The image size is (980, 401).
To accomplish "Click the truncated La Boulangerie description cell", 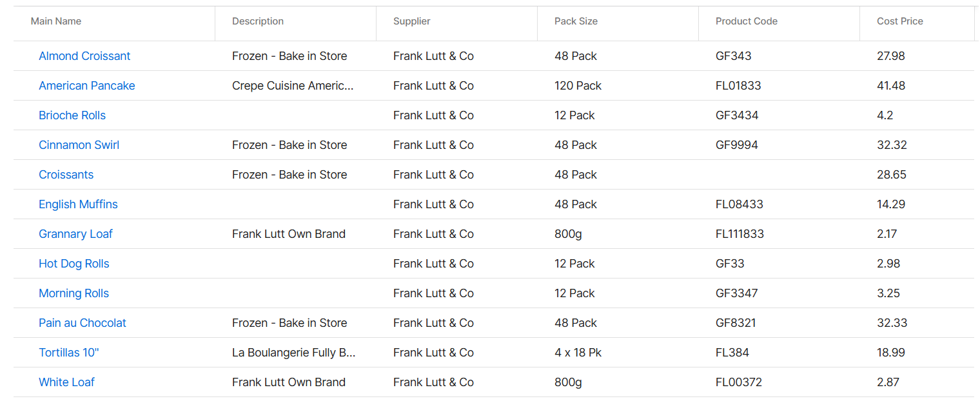I will coord(294,353).
